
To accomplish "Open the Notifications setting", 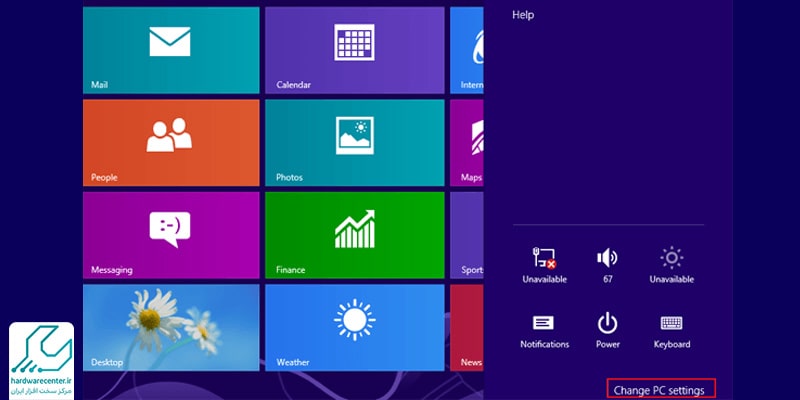I will [544, 332].
